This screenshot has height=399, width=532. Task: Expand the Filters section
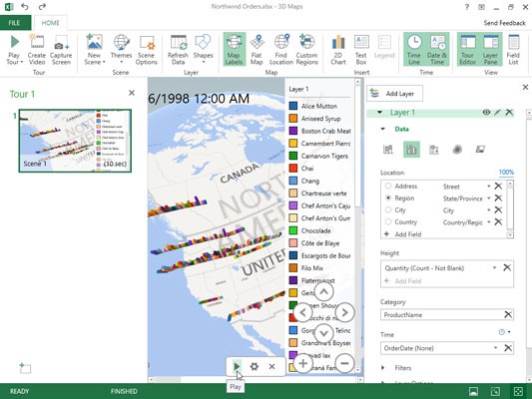(x=383, y=368)
